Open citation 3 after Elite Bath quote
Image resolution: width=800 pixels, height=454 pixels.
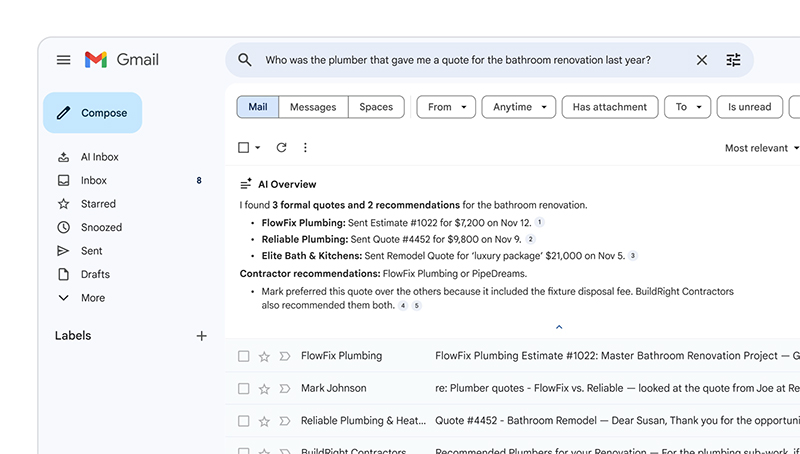coord(633,256)
